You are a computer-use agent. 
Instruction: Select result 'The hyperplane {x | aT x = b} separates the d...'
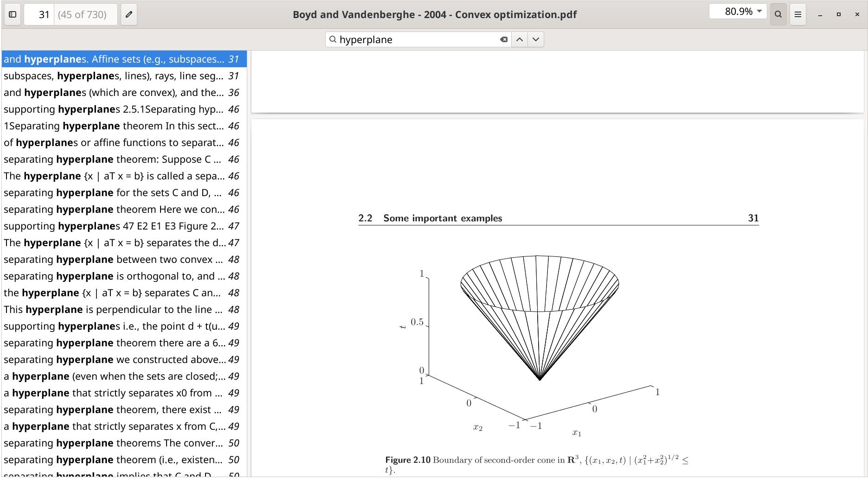(x=124, y=243)
